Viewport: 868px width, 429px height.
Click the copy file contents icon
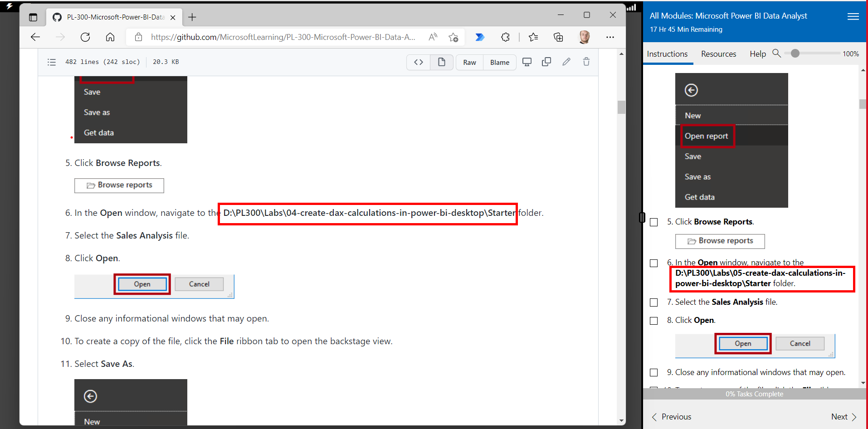click(x=546, y=62)
